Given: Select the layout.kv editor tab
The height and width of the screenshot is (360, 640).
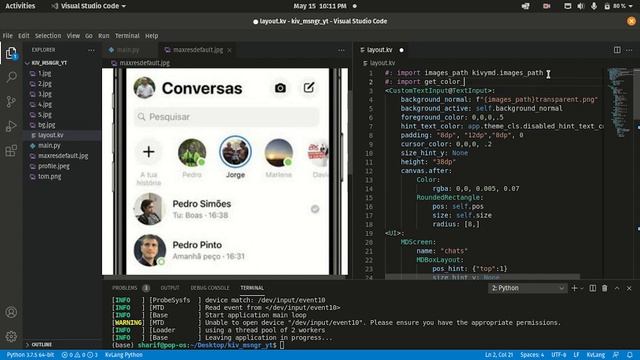Looking at the screenshot, I should [x=379, y=50].
